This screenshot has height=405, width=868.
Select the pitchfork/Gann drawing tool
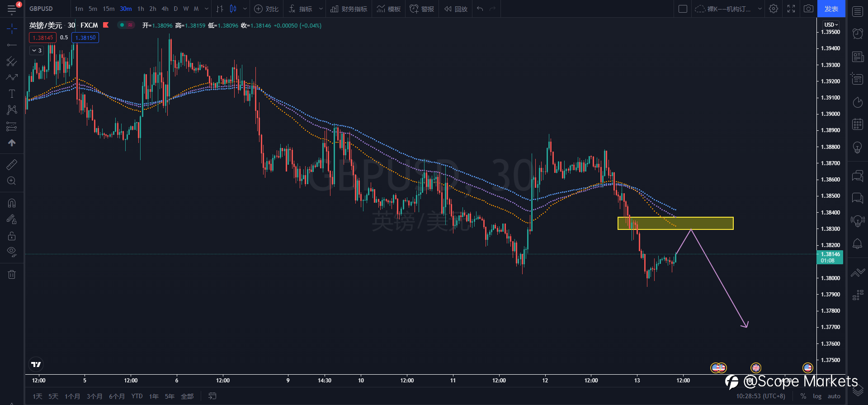pyautogui.click(x=12, y=61)
